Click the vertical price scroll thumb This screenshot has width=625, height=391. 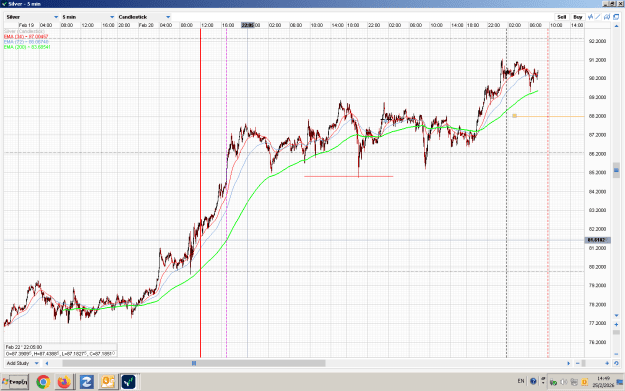[x=616, y=171]
